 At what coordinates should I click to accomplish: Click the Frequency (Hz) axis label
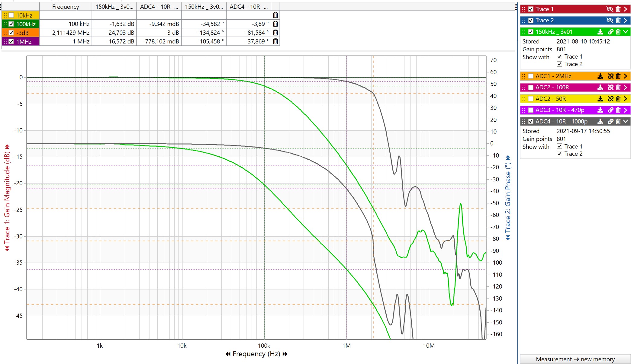(x=256, y=354)
